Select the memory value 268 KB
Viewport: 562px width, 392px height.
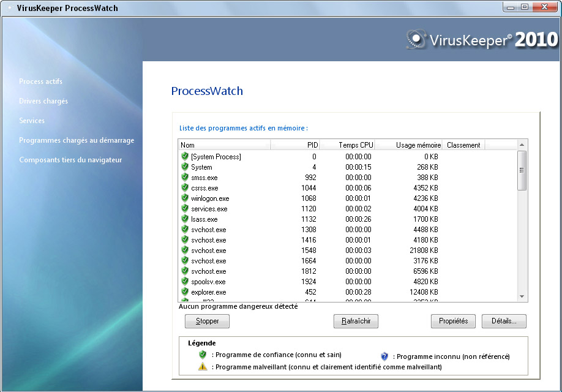[427, 167]
